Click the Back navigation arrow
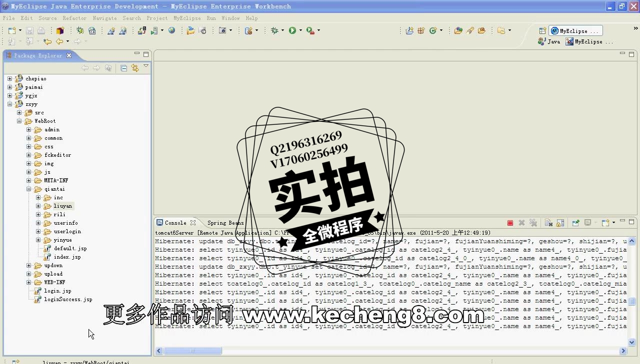The image size is (640, 364). pos(59,41)
